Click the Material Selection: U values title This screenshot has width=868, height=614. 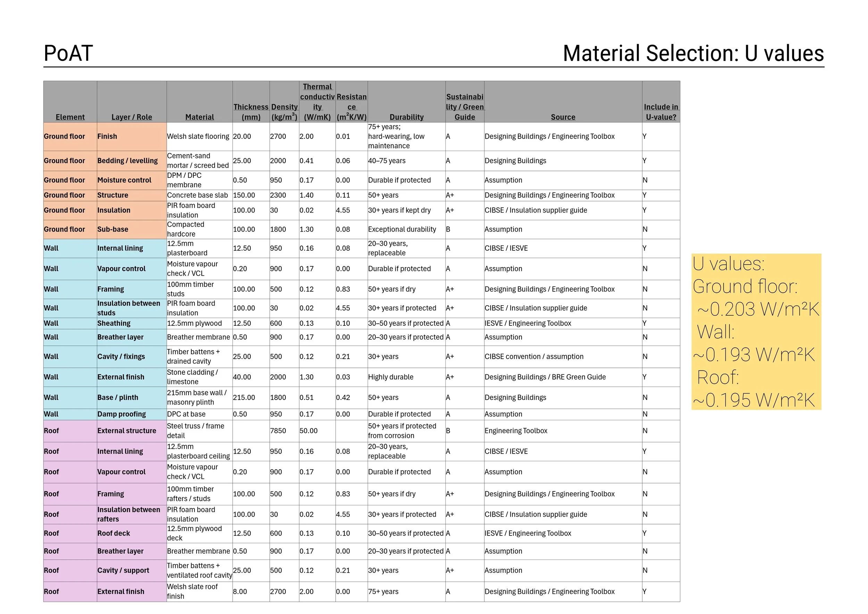click(693, 53)
